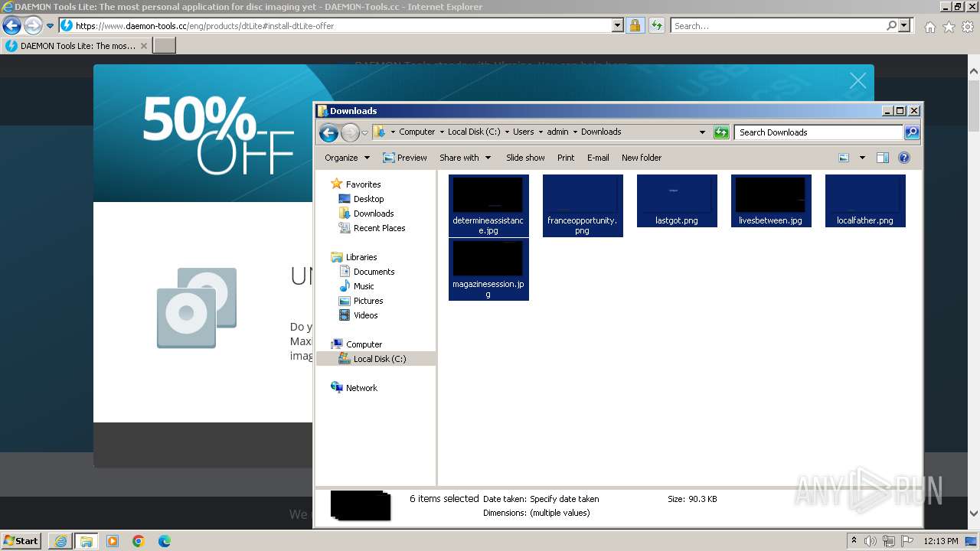Screen dimensions: 980x551
Task: Select determineassistance.jpg thumbnail
Action: [488, 205]
